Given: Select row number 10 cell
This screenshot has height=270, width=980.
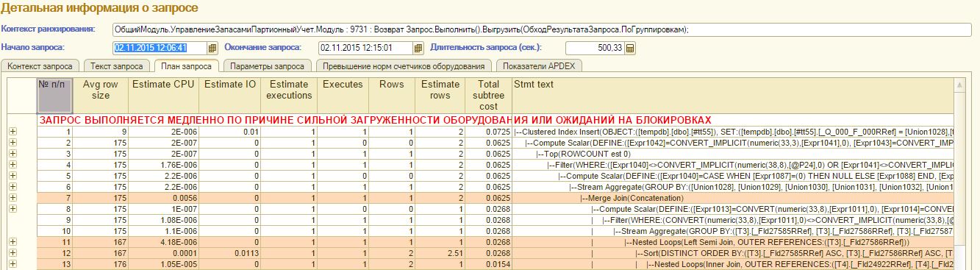Looking at the screenshot, I should pos(55,230).
